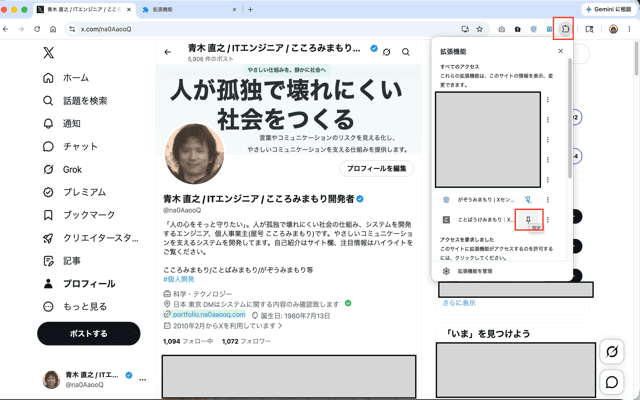Screen dimensions: 640x400
Task: Open portfolio.na0AaooQ.com link
Action: (209, 314)
